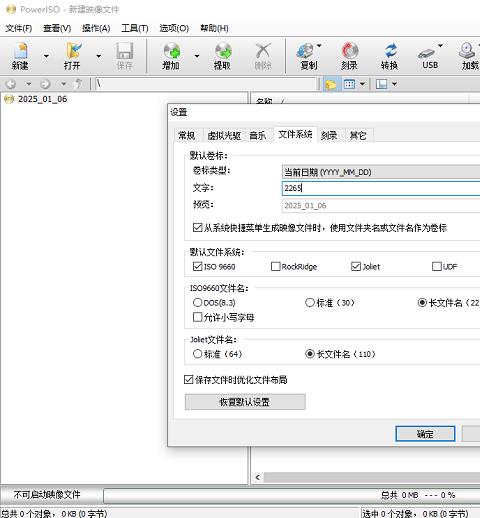
Task: Click the Open (打开) toolbar icon
Action: pos(72,56)
